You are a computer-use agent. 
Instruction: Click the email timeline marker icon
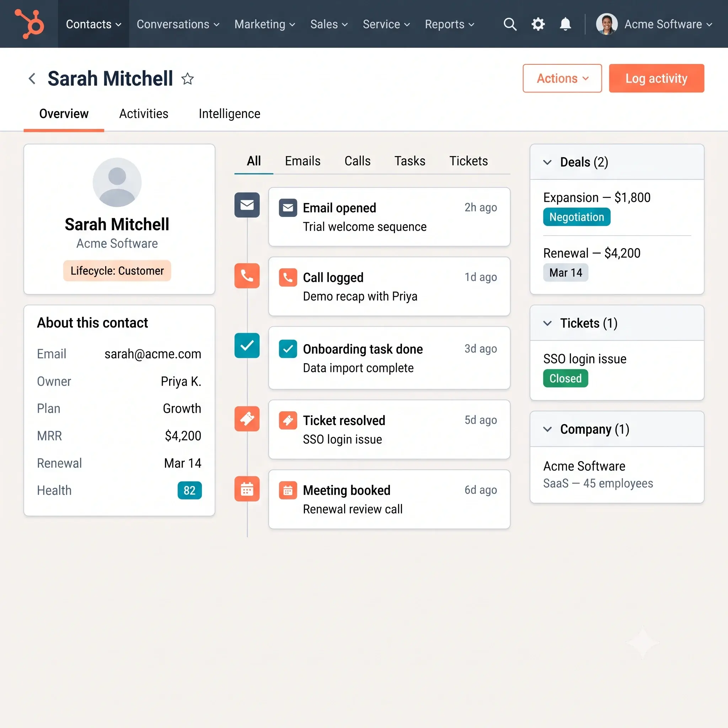click(x=247, y=205)
